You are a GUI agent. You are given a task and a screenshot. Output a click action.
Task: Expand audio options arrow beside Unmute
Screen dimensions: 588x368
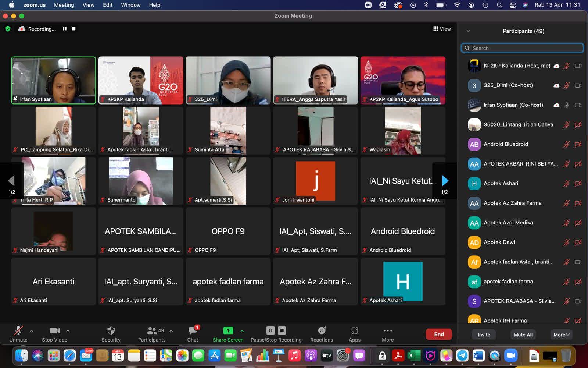31,330
